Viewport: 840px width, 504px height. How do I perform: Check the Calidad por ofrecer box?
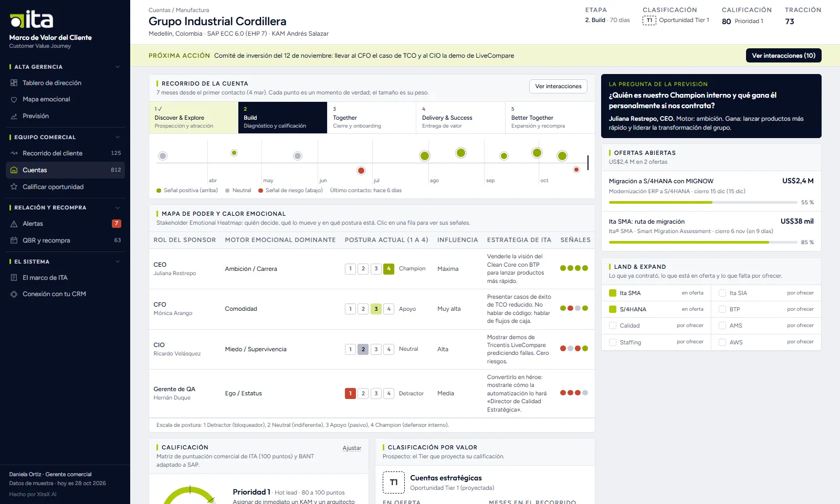click(613, 325)
